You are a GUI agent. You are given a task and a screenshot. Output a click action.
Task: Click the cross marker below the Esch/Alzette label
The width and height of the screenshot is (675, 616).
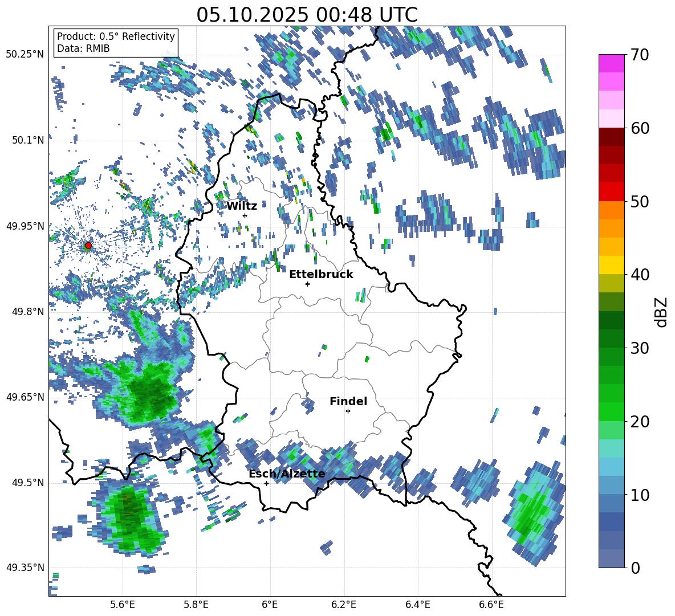(x=266, y=483)
